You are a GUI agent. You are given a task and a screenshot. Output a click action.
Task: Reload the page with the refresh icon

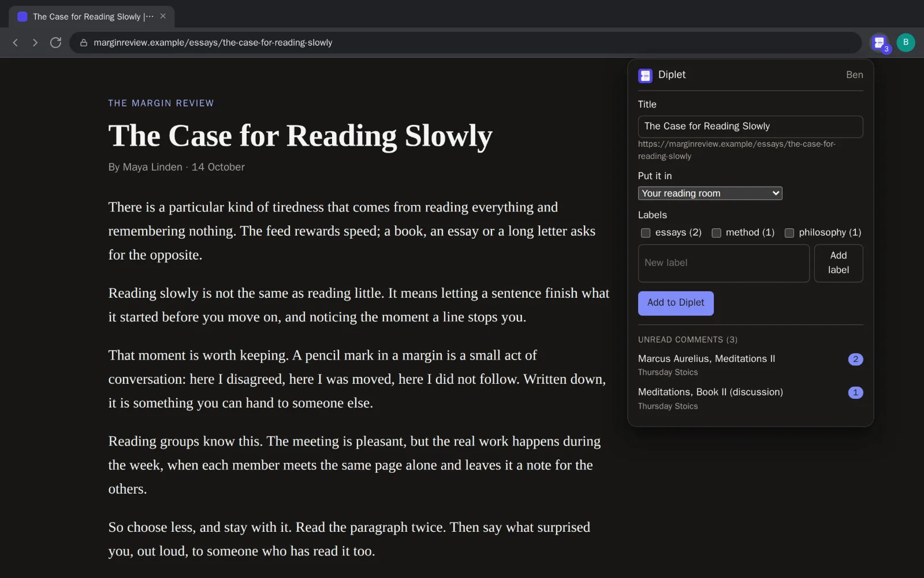coord(55,43)
